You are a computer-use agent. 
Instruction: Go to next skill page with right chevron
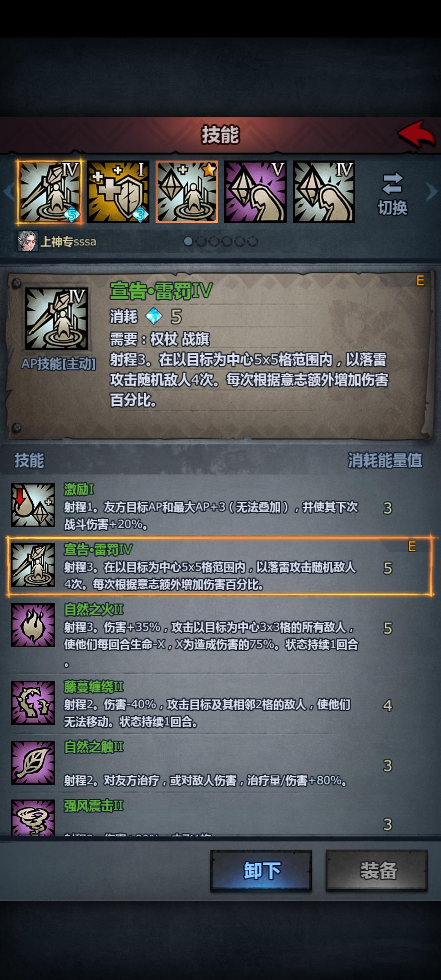pos(431,192)
